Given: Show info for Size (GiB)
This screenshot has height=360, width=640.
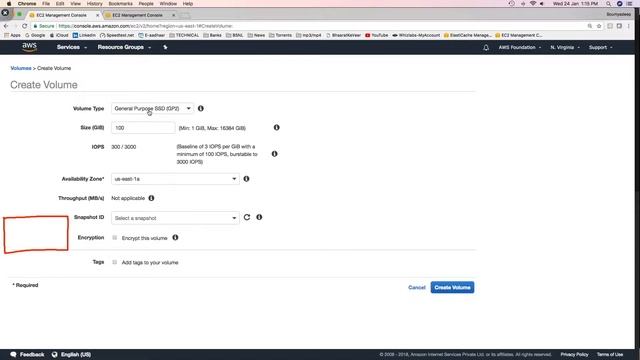Looking at the screenshot, I should point(277,127).
